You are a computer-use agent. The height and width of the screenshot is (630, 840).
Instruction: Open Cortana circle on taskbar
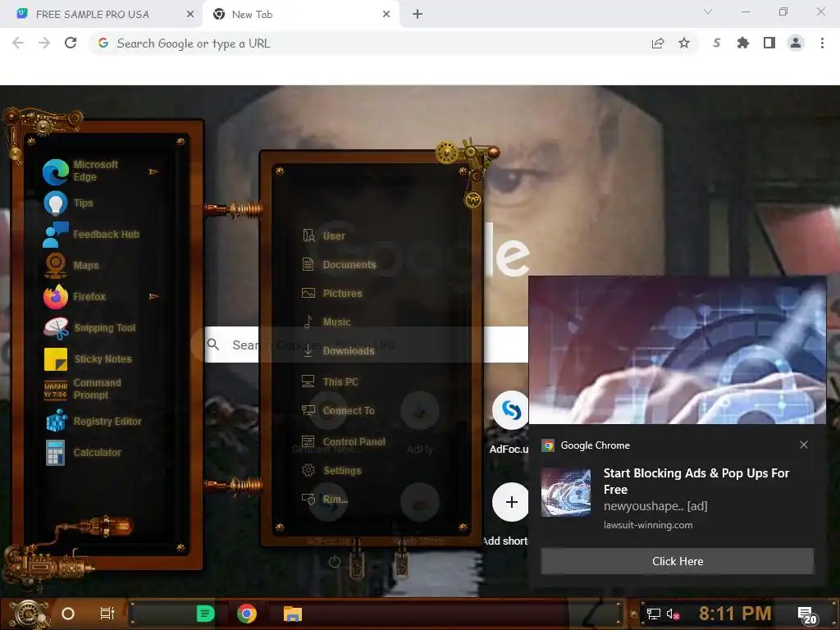[67, 614]
